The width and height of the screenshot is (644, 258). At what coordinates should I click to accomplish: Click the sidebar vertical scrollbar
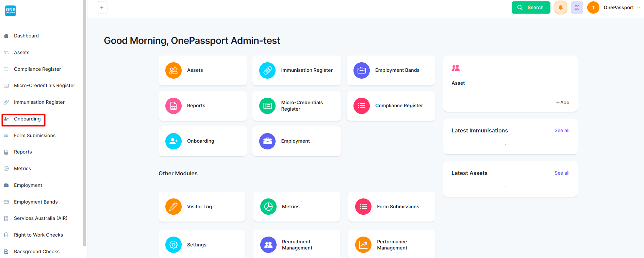click(x=84, y=123)
